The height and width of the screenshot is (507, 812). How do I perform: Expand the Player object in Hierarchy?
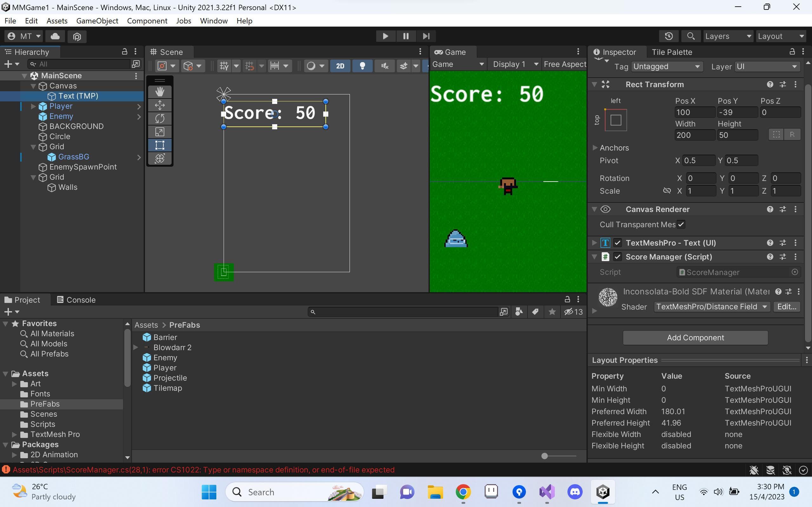pos(33,106)
